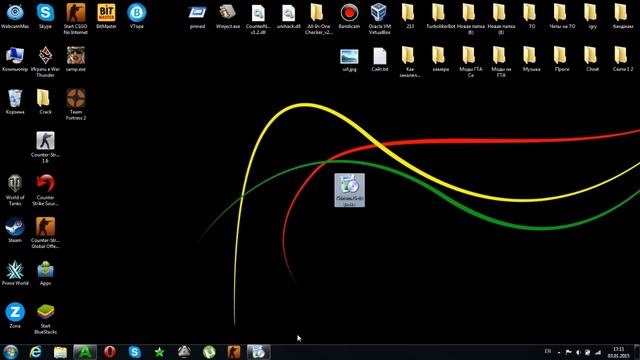Select the Как закапял folder
This screenshot has width=640, height=360.
pos(410,62)
